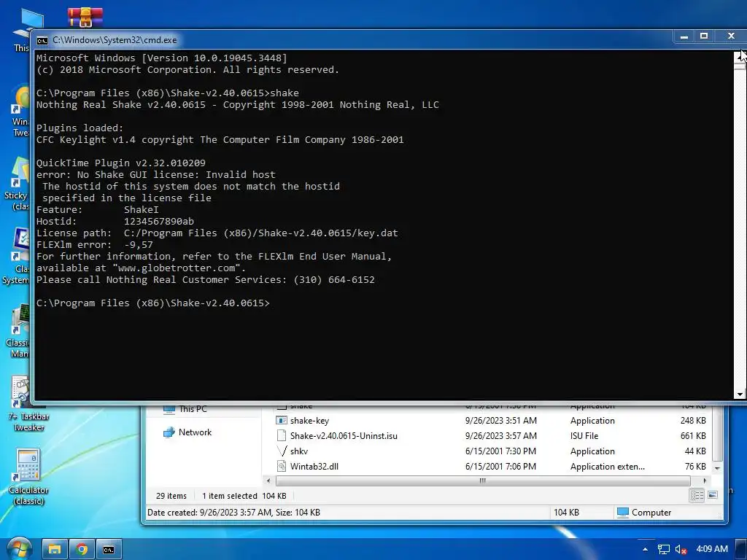The width and height of the screenshot is (747, 560).
Task: Select the 7+ Taskbar Tweaker desktop icon
Action: click(28, 403)
